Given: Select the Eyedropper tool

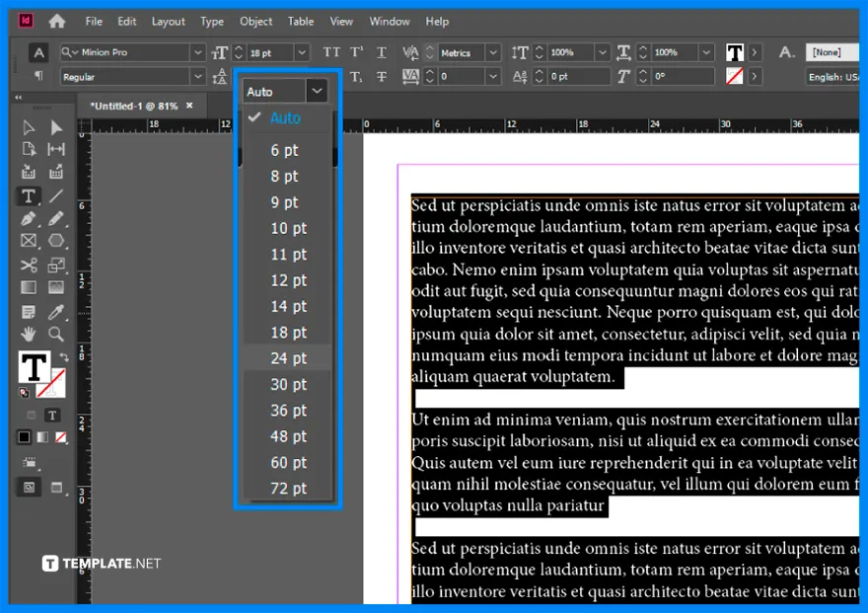Looking at the screenshot, I should pyautogui.click(x=56, y=310).
